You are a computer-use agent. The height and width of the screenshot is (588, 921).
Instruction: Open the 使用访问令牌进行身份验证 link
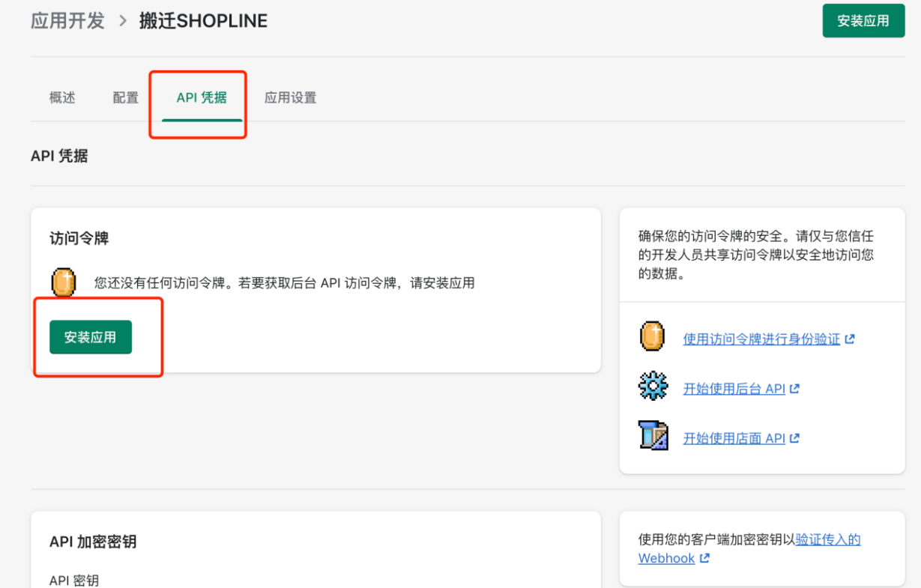761,339
